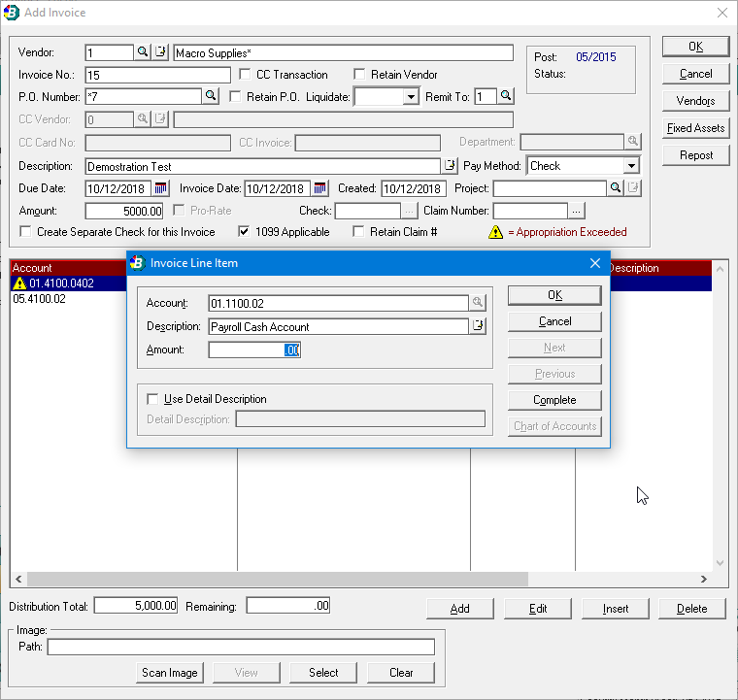Click Appropriation Exceeded warning icon in legend
Viewport: 738px width, 700px height.
[495, 232]
